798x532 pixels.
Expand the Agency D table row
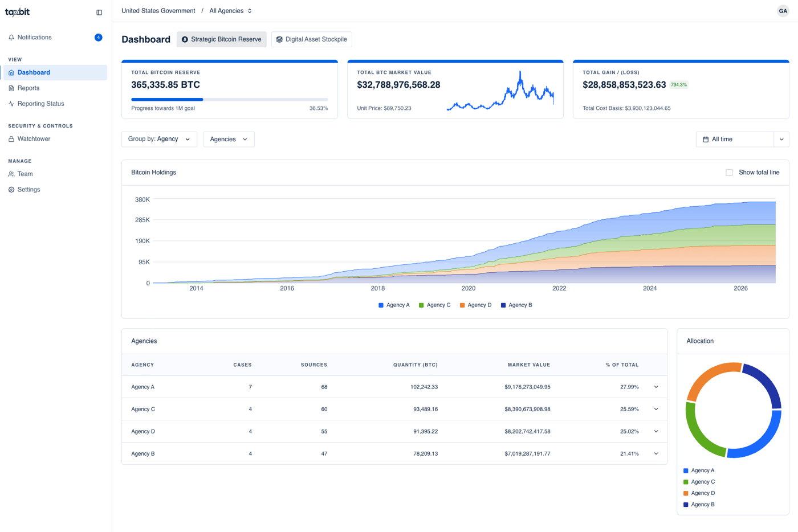pyautogui.click(x=656, y=432)
